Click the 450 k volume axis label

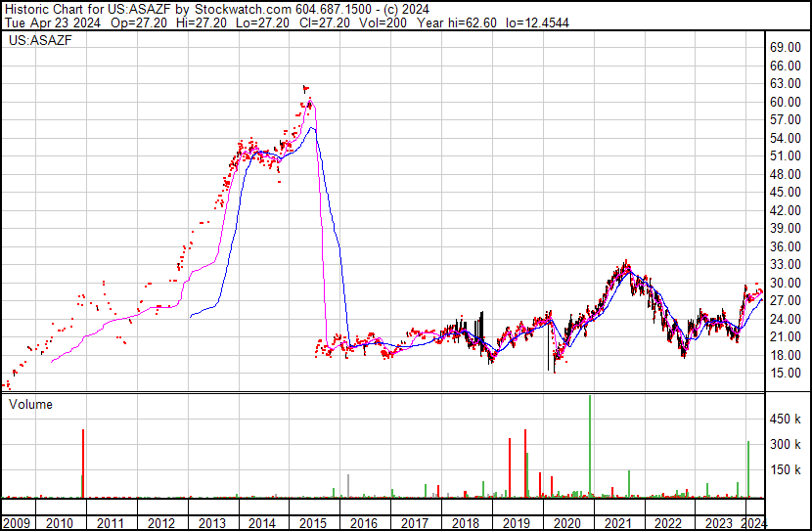(x=786, y=419)
